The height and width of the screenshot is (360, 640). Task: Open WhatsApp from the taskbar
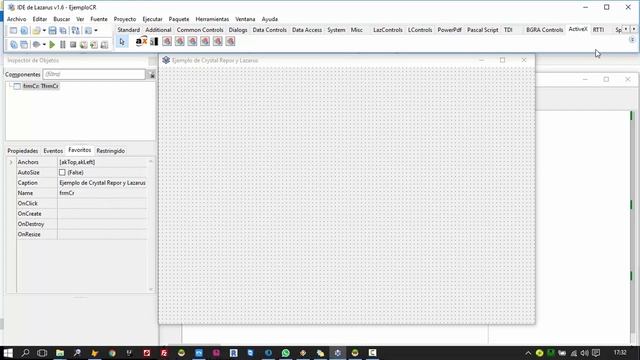286,353
